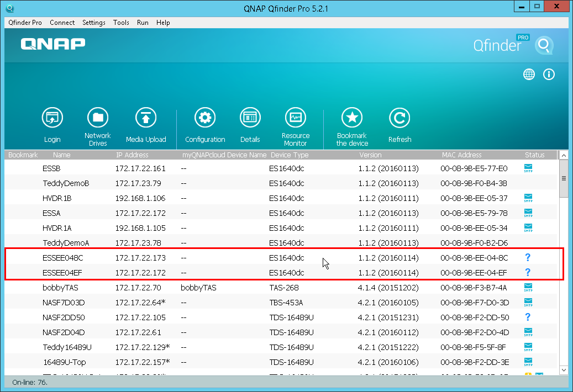Viewport: 573px width, 392px height.
Task: Open the Connect menu
Action: (62, 23)
